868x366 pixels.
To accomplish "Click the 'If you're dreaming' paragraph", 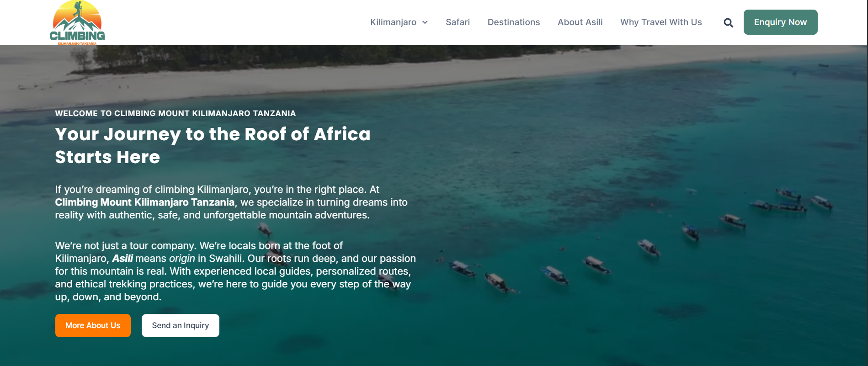I will tap(217, 190).
